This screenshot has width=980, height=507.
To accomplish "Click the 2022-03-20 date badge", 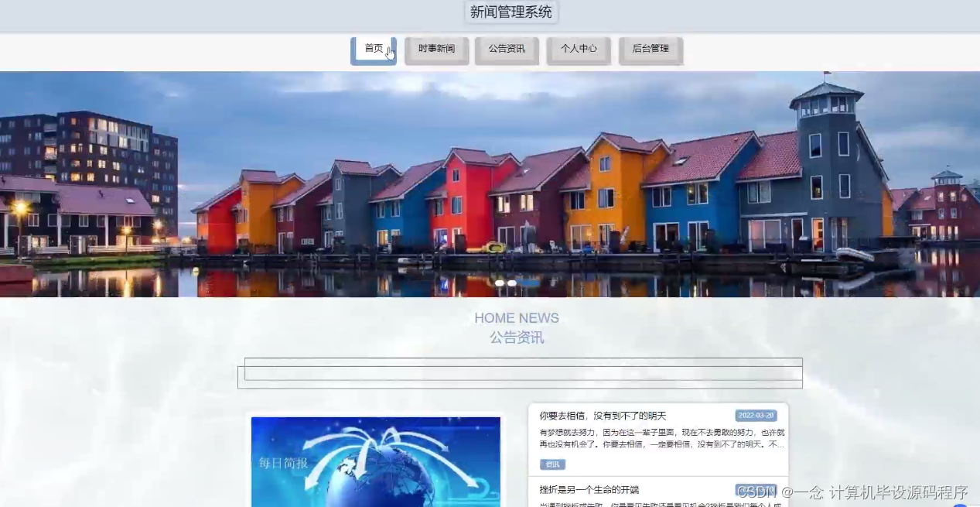I will point(756,416).
